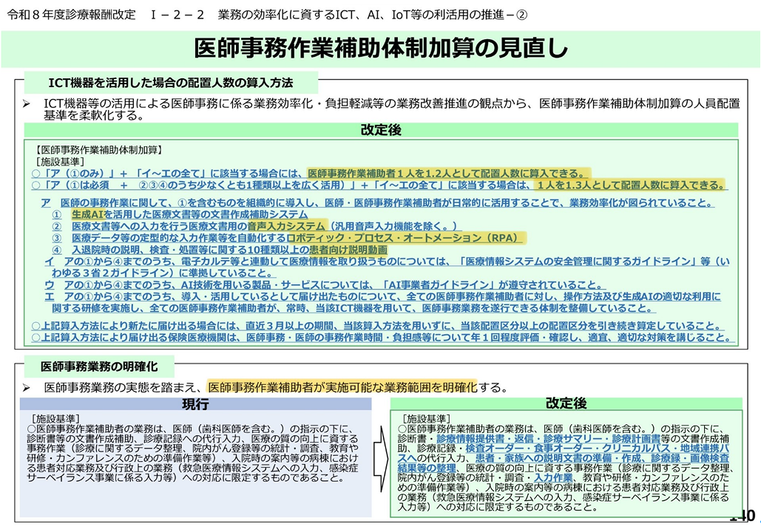Screen dimensions: 761x532
Task: Click the page number '140'
Action: (743, 516)
